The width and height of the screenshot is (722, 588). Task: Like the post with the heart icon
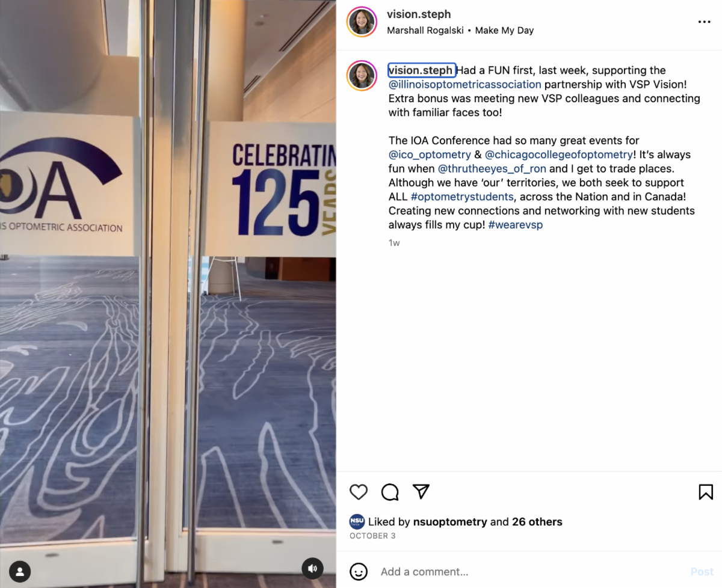(359, 492)
